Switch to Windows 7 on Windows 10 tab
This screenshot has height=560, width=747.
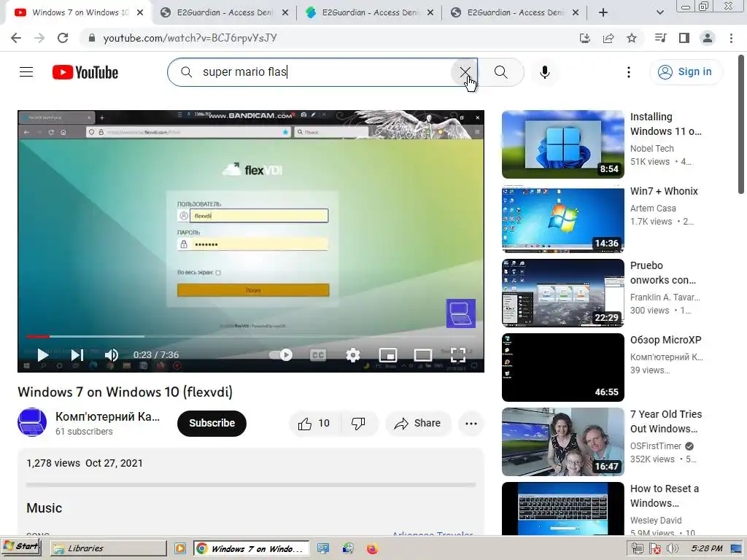80,12
